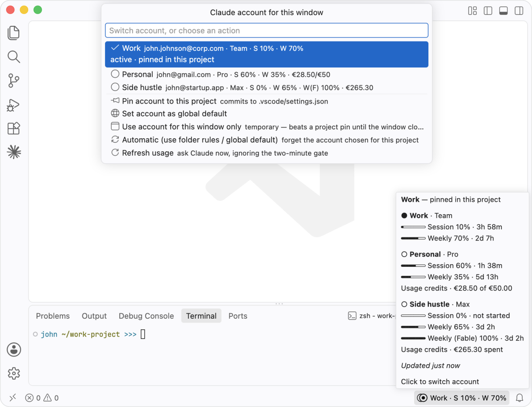Viewport: 532px width, 407px height.
Task: Toggle the bottom panel
Action: pyautogui.click(x=503, y=11)
